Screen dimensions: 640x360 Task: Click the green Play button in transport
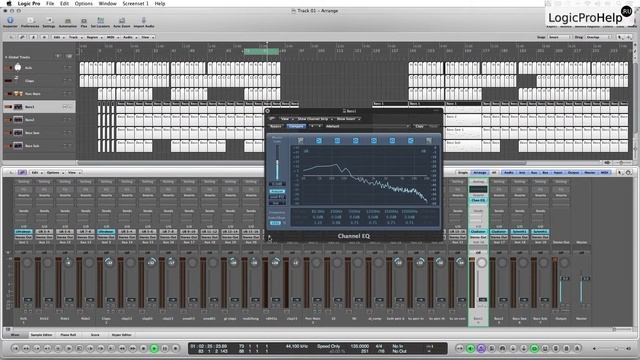coord(154,348)
